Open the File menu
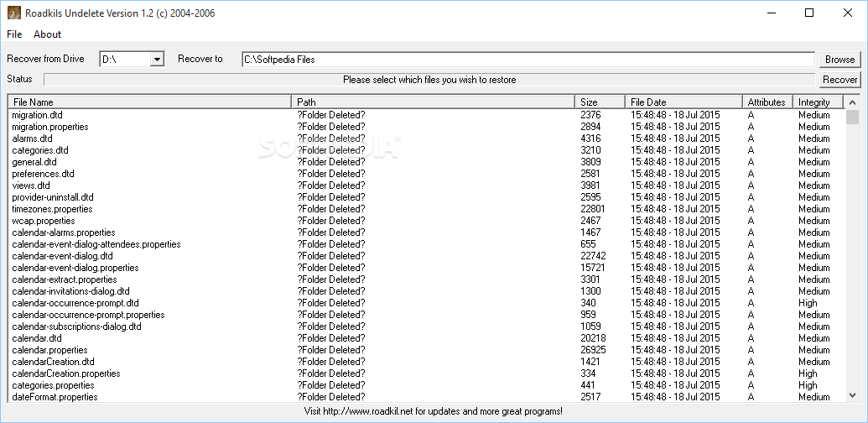 click(x=14, y=34)
